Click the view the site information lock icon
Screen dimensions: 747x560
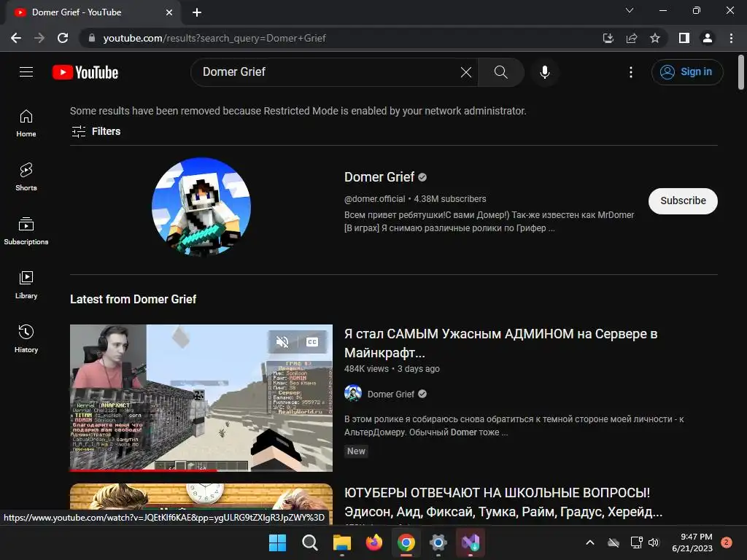click(x=92, y=38)
